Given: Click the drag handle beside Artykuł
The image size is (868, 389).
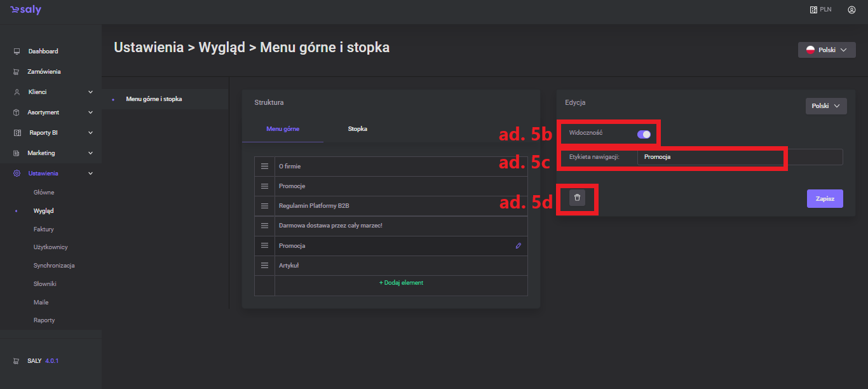Looking at the screenshot, I should [264, 266].
